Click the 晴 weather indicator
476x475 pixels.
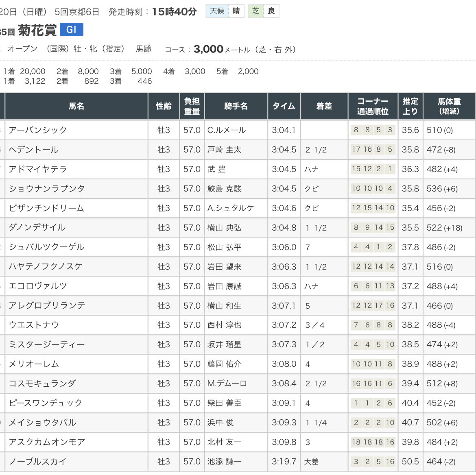236,11
